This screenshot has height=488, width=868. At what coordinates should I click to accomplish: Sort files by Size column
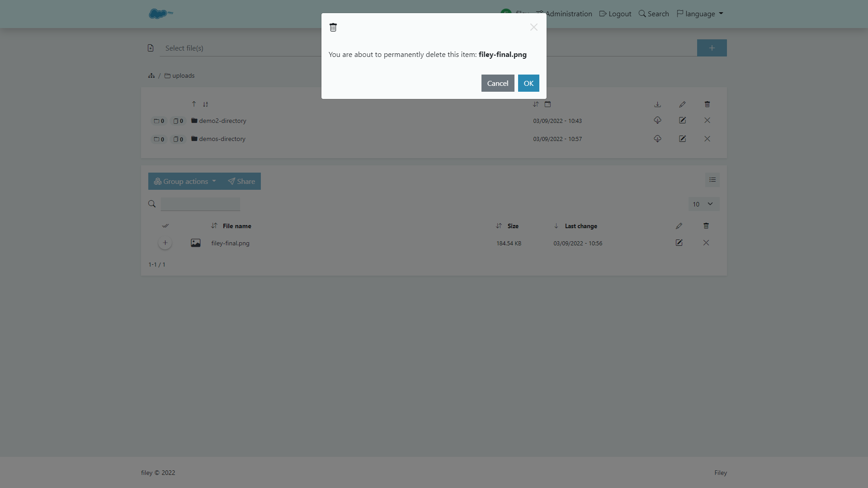(x=512, y=226)
